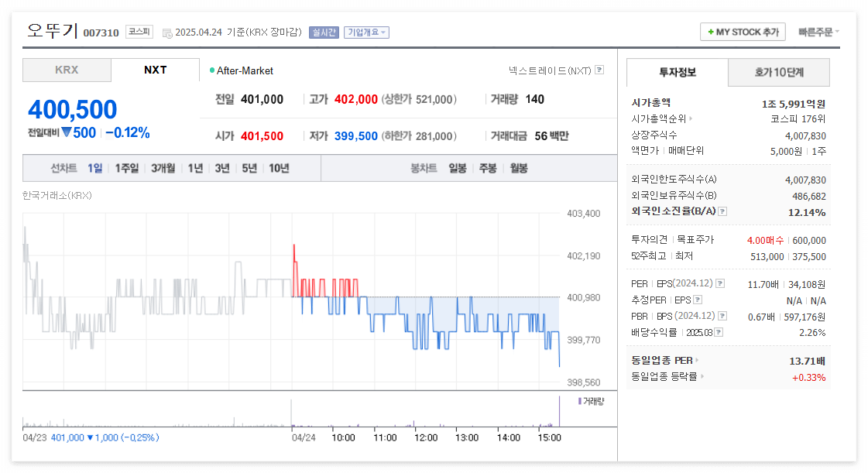Open the PBR BPS(2024.12) help icon
Viewport: 868px width, 473px height.
(x=722, y=317)
